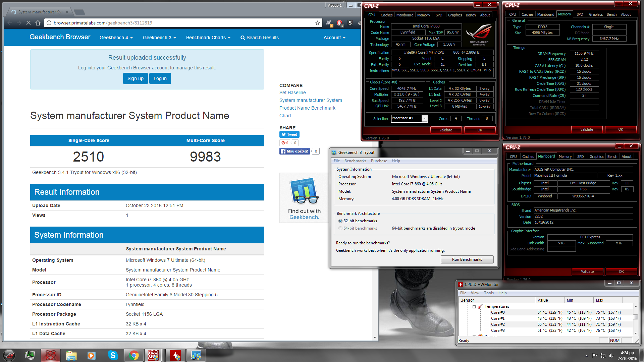This screenshot has height=362, width=644.
Task: Collapse the Temperatures tree in HWMonitor
Action: click(x=474, y=306)
